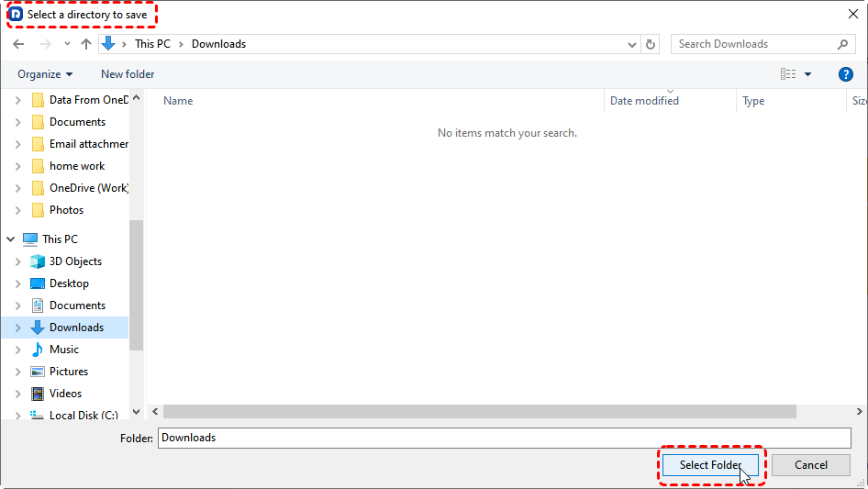Screen dimensions: 868x489
Task: Open the Organize dropdown menu
Action: (44, 74)
